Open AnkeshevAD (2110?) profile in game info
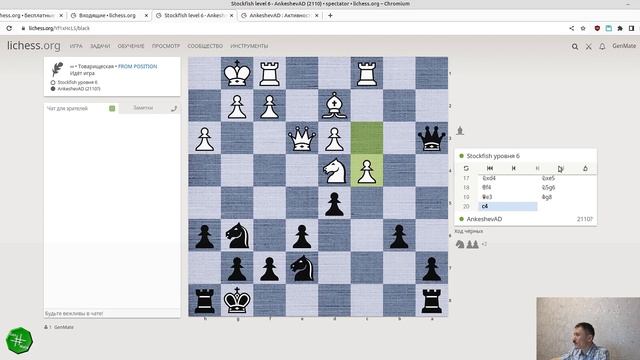This screenshot has height=360, width=640. pos(78,89)
